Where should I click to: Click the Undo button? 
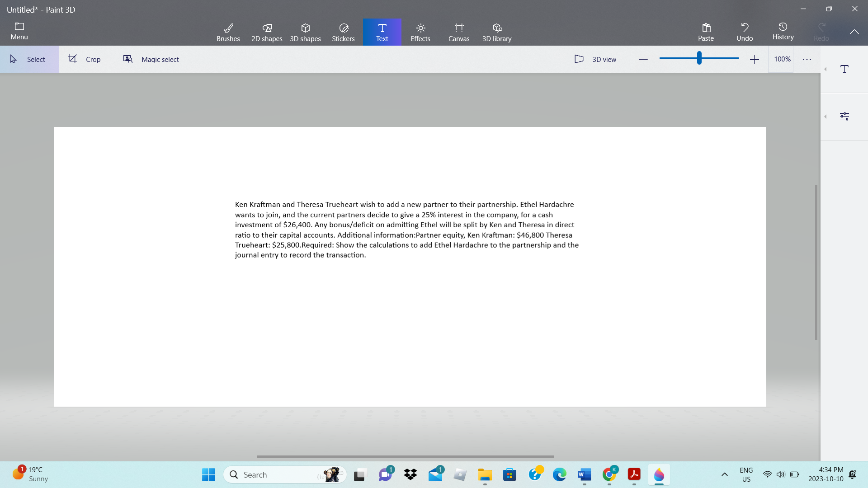click(744, 31)
